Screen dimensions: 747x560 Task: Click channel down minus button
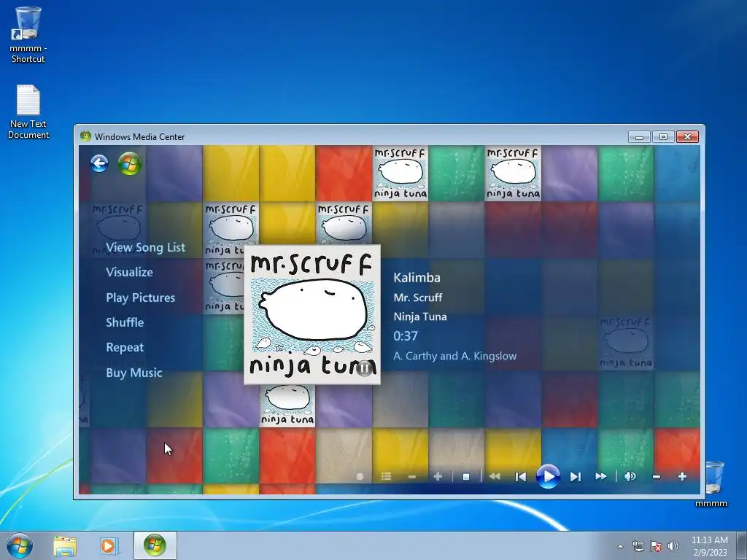pos(411,476)
